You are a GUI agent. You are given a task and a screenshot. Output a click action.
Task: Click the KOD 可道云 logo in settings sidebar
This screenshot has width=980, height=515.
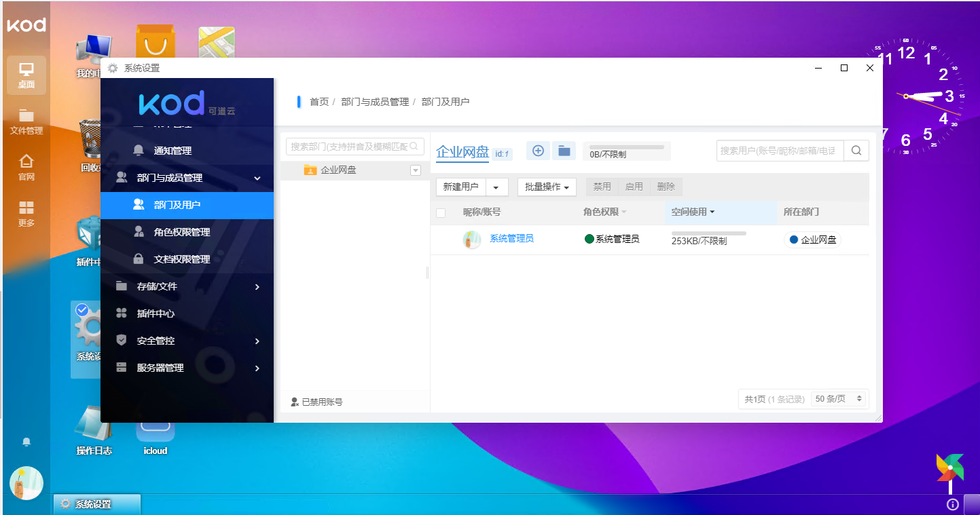(187, 102)
